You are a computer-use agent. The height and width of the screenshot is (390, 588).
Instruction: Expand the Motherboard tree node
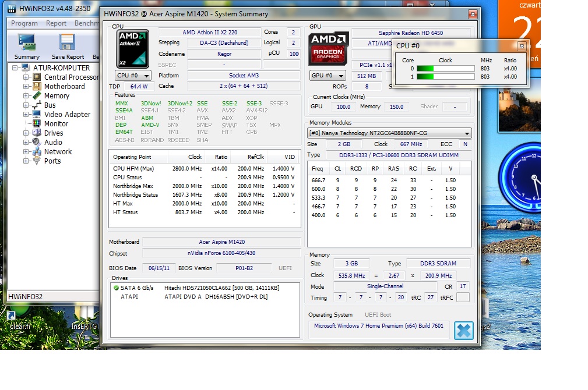coord(26,87)
